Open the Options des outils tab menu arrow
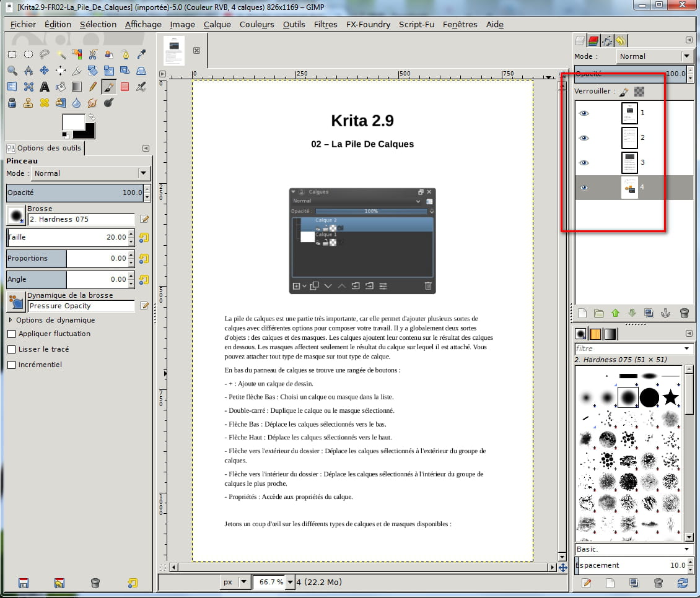Viewport: 700px width, 598px height. (146, 148)
